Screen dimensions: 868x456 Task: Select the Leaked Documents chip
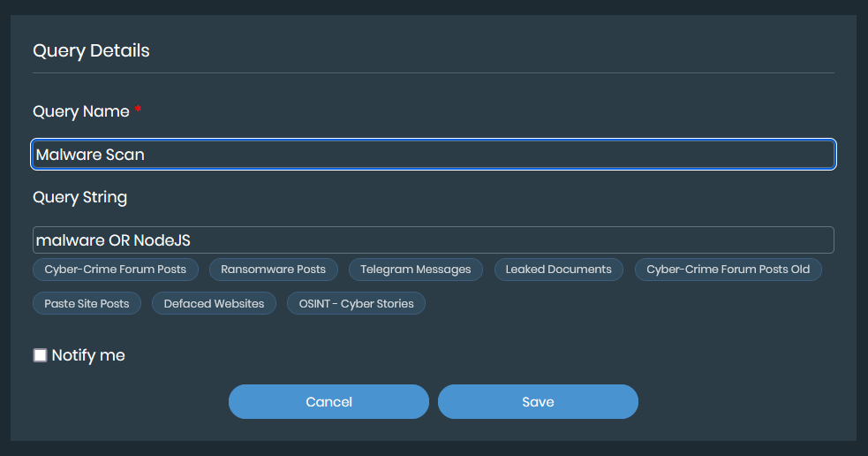point(558,270)
